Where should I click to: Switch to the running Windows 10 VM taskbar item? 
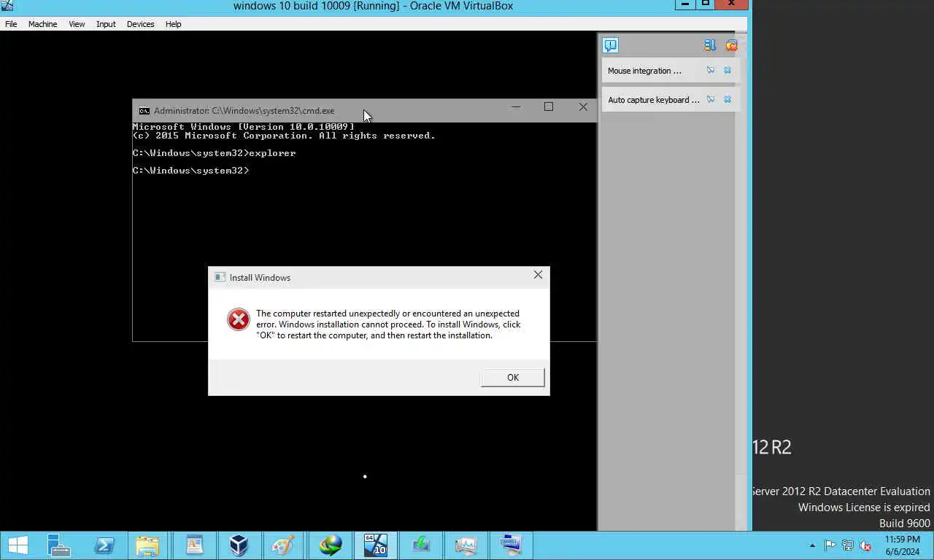pyautogui.click(x=376, y=545)
